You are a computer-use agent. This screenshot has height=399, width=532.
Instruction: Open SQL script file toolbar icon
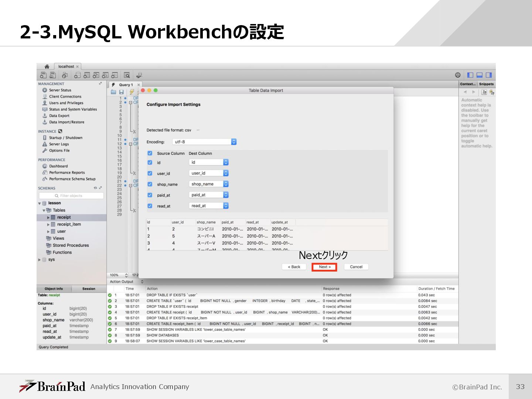pos(53,75)
